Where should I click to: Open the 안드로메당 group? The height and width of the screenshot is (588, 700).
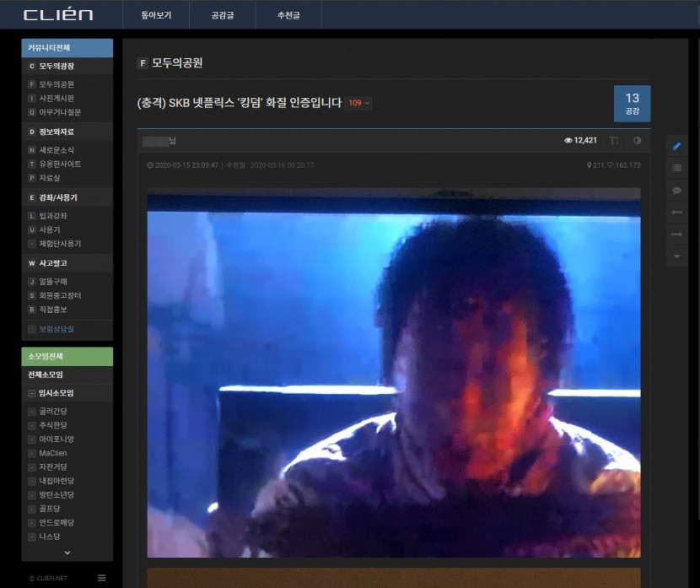coord(57,522)
